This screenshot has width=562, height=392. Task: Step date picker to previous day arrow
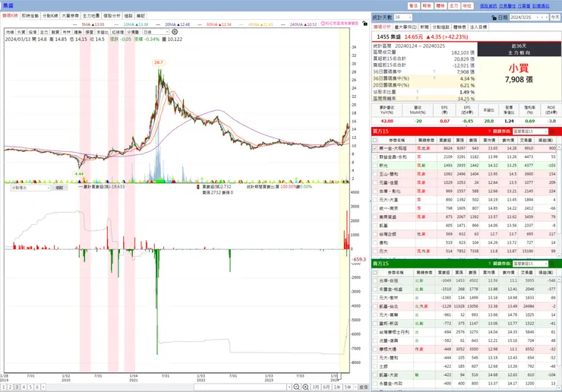[542, 17]
